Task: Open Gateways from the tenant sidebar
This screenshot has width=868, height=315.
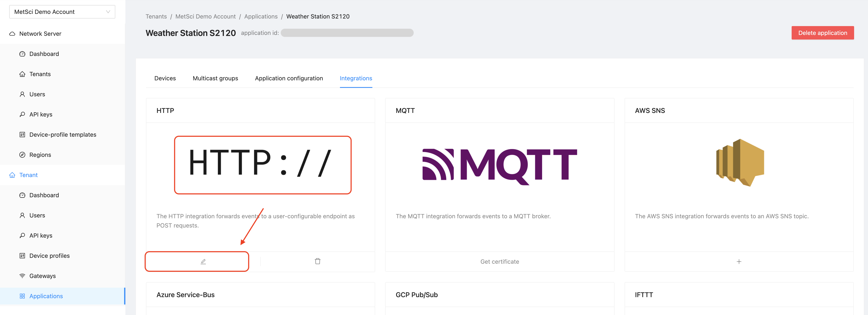Action: pos(42,276)
